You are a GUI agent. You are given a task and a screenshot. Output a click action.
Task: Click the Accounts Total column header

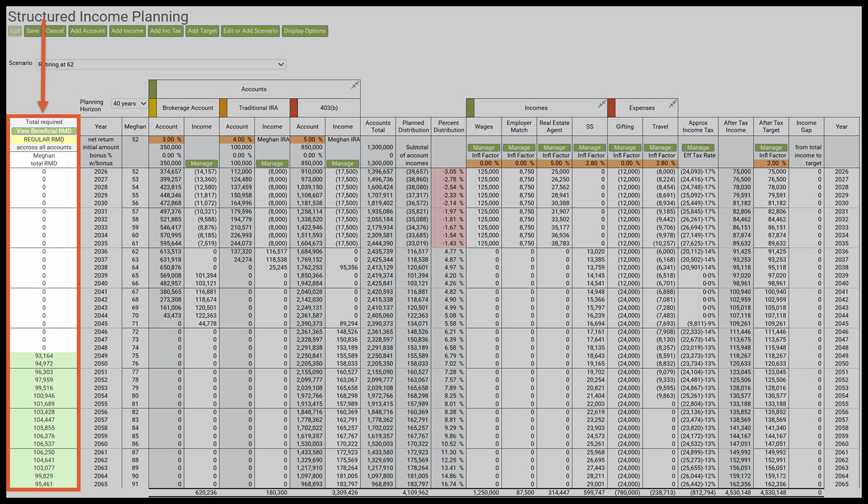coord(378,126)
